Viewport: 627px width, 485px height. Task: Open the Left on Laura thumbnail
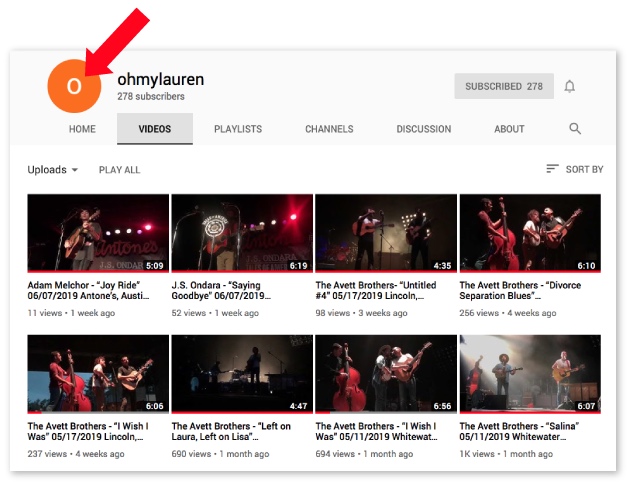[x=242, y=374]
